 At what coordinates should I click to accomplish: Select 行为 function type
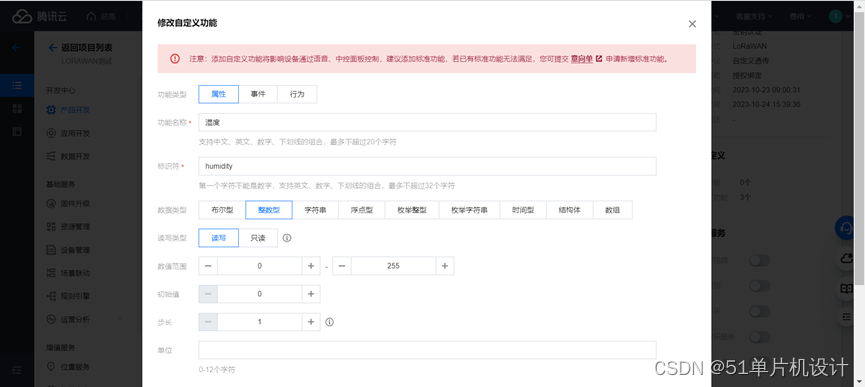pos(297,94)
